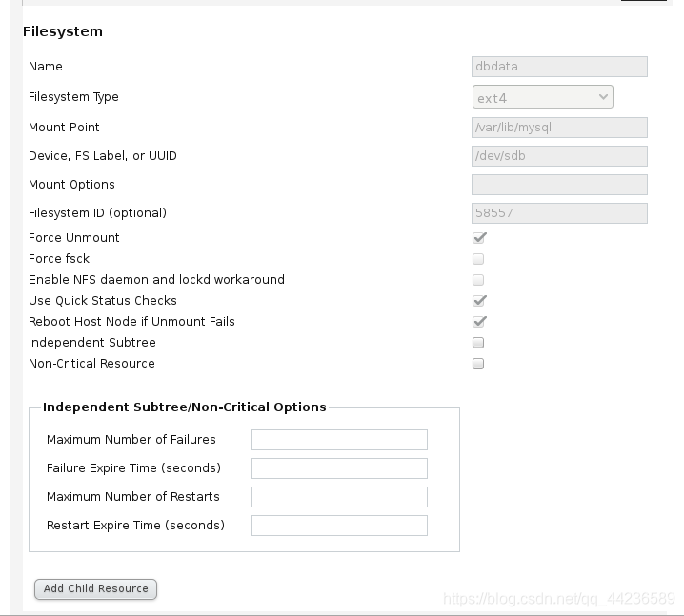Screen dimensions: 684x616
Task: Focus the Failure Expire Time (seconds) field
Action: (x=339, y=468)
